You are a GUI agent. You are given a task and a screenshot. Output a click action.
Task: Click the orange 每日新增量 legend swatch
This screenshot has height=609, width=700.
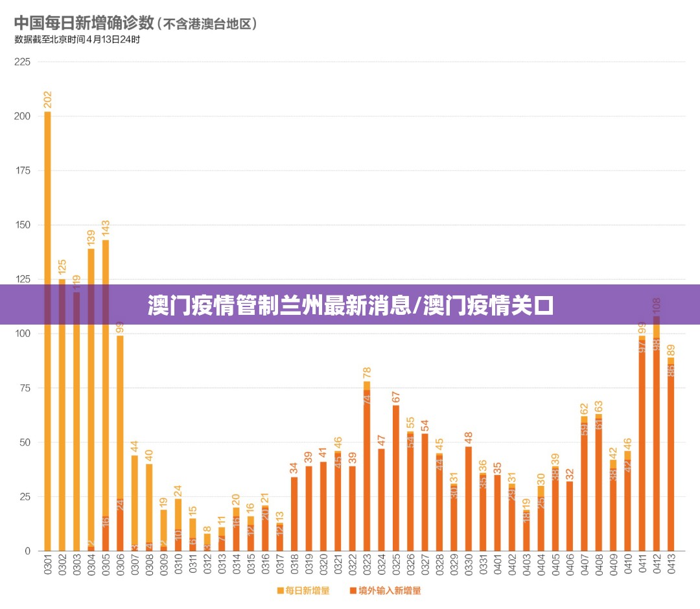click(281, 590)
